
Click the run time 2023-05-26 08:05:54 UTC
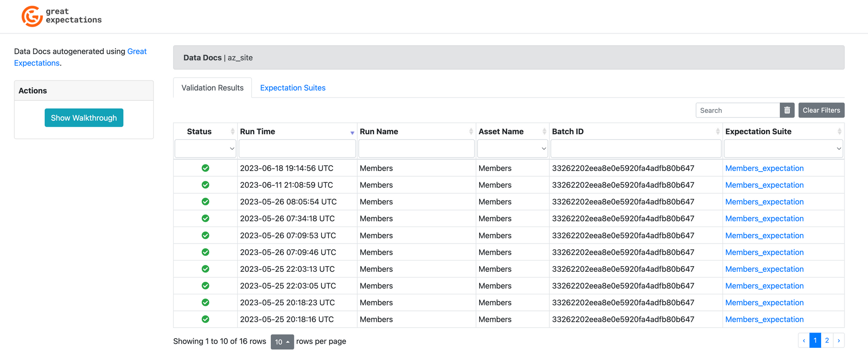(x=288, y=201)
